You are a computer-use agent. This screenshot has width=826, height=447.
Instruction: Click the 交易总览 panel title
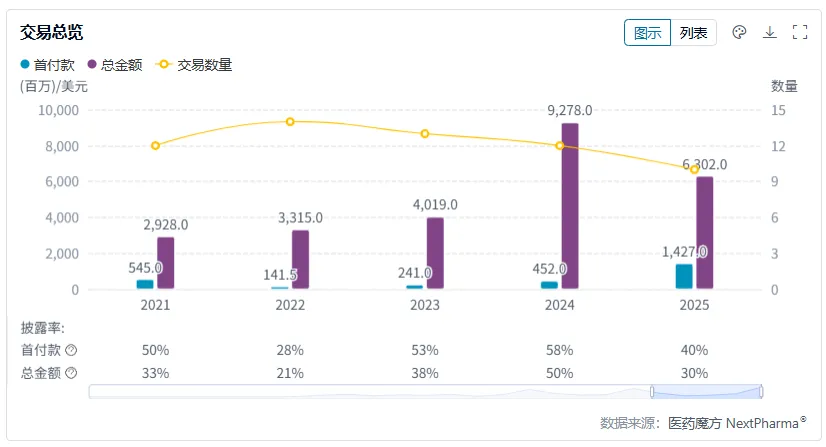[51, 32]
